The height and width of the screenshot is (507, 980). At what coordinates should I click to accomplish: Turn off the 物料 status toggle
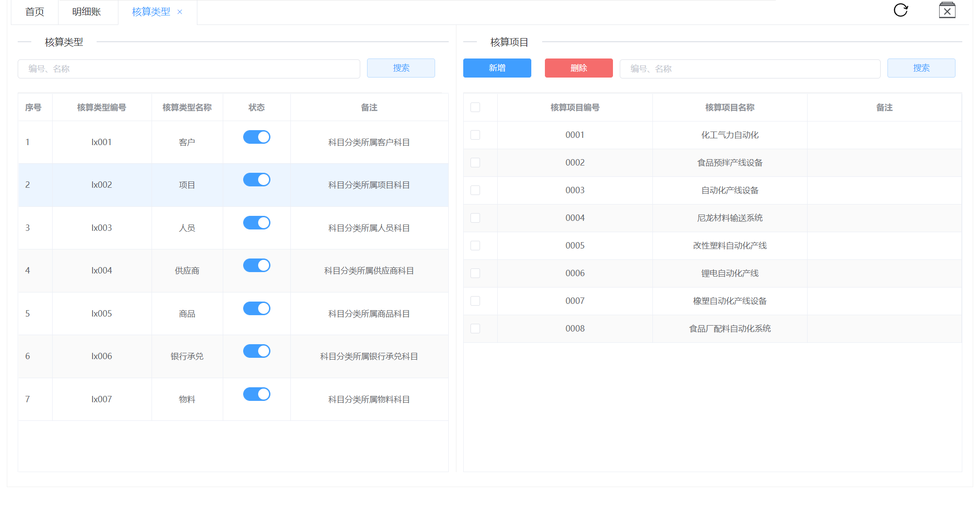257,394
